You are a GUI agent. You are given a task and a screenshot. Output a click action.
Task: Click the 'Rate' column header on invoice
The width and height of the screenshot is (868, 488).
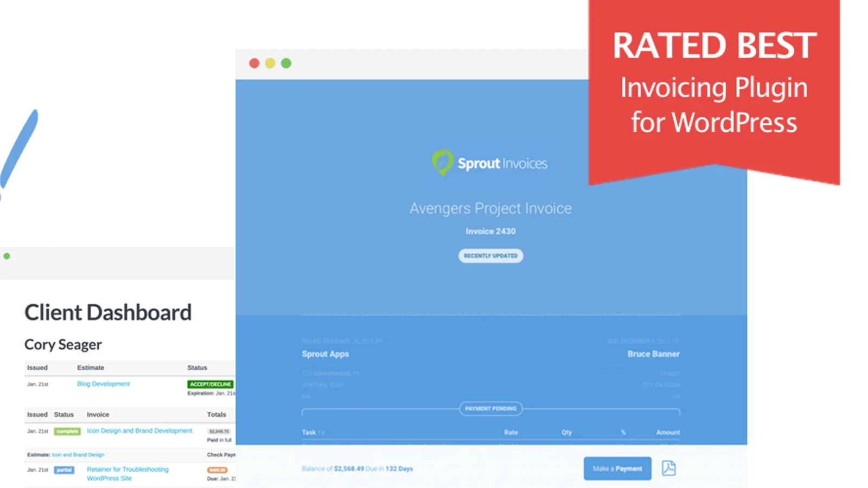click(x=510, y=432)
